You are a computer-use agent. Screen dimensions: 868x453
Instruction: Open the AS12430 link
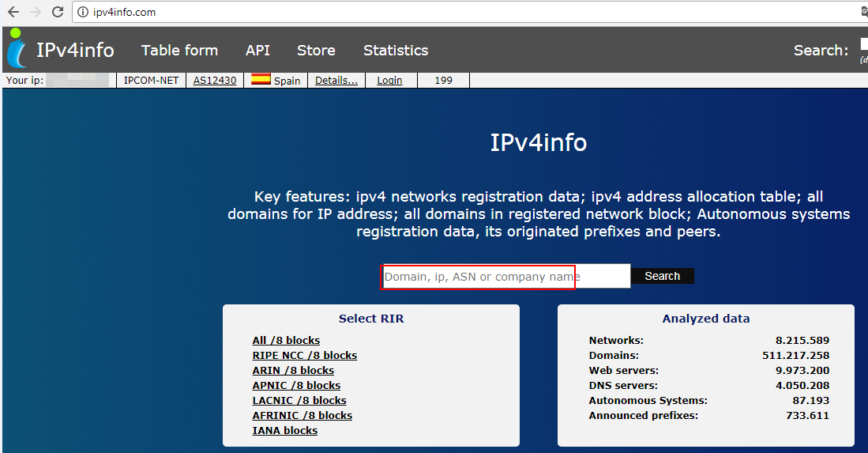point(215,81)
